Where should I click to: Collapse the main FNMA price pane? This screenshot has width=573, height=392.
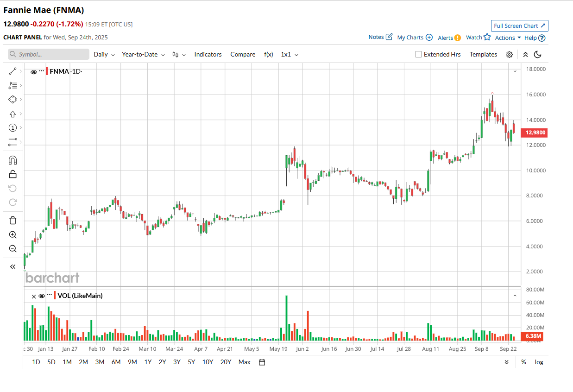515,71
